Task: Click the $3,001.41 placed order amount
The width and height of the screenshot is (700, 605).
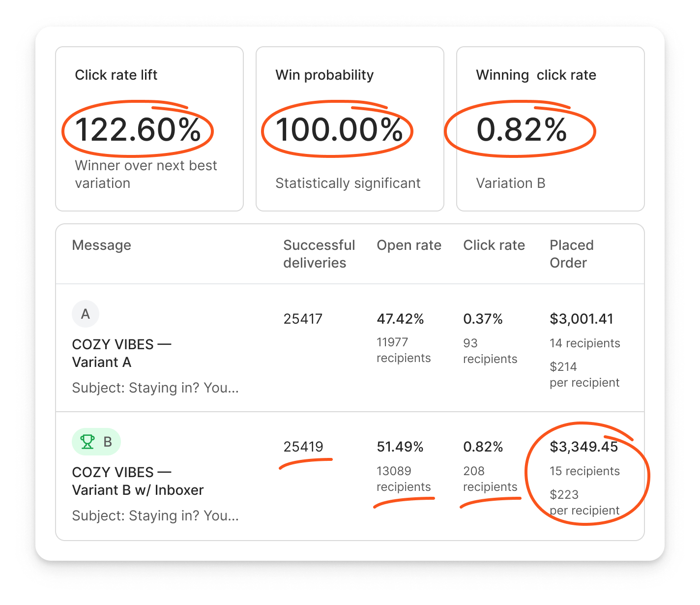Action: (581, 319)
